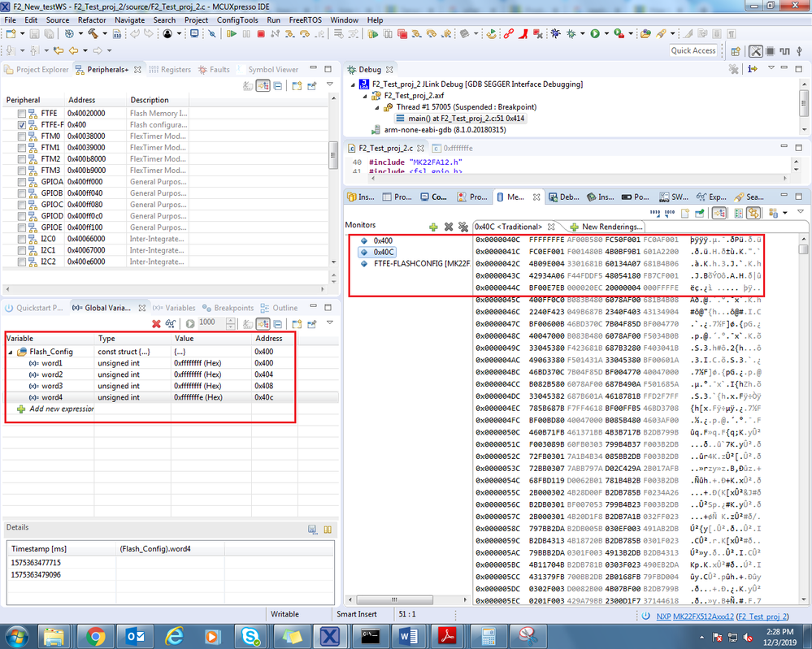The image size is (812, 649).
Task: Click the Quick Access search field
Action: point(693,50)
